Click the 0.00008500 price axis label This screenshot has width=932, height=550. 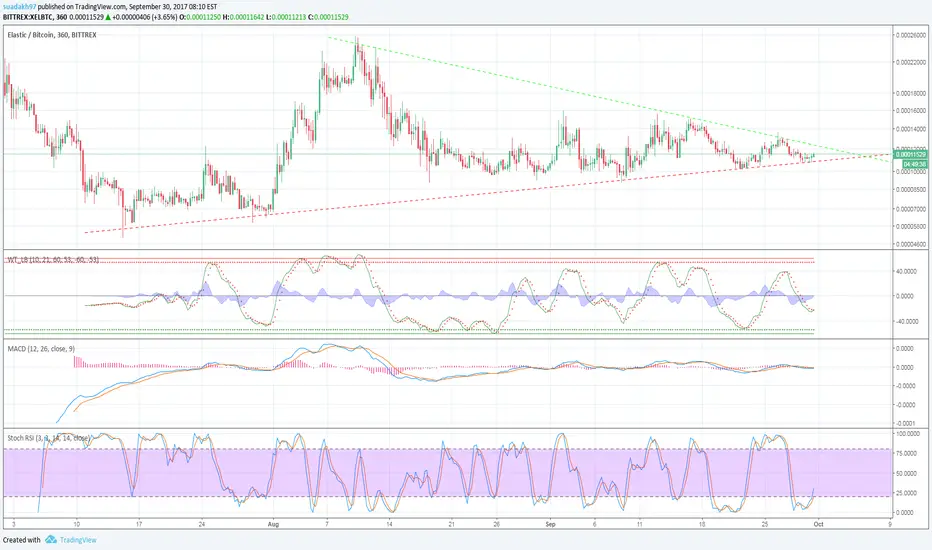pyautogui.click(x=911, y=190)
